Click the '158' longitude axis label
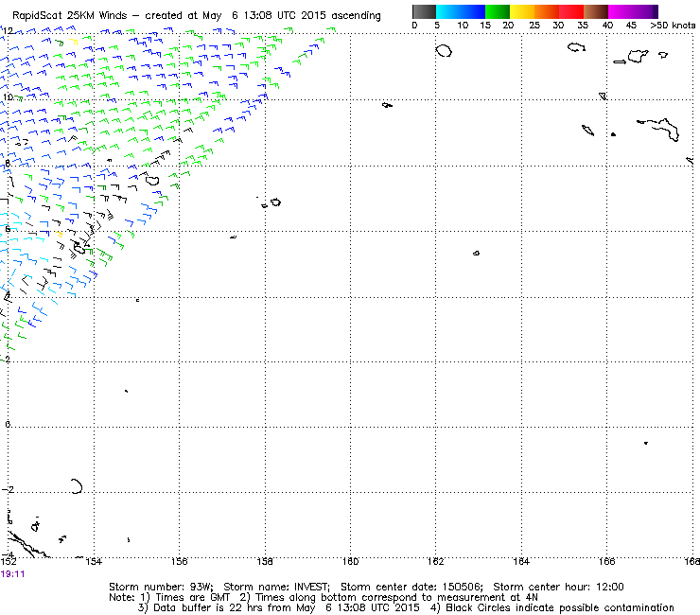This screenshot has width=700, height=615. 265,562
